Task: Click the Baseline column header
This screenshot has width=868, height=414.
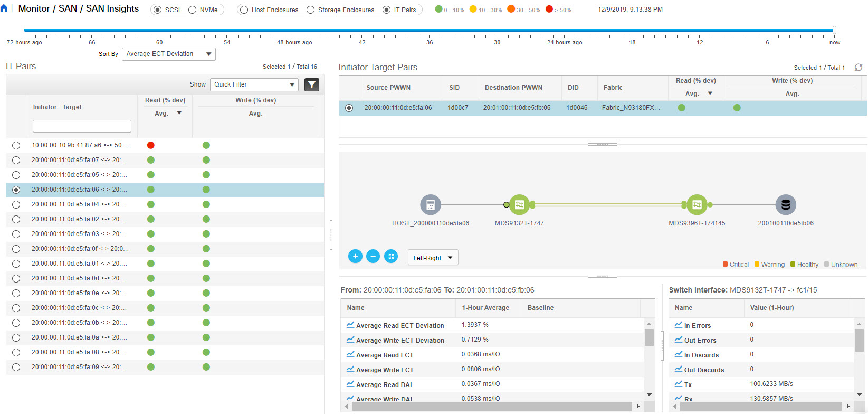Action: click(x=540, y=308)
